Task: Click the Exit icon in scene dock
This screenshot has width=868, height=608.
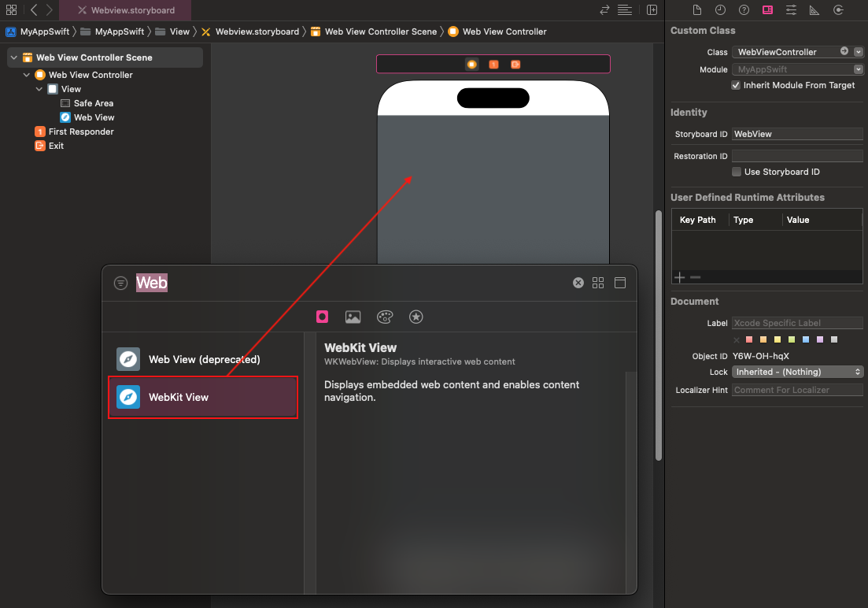Action: pyautogui.click(x=515, y=65)
